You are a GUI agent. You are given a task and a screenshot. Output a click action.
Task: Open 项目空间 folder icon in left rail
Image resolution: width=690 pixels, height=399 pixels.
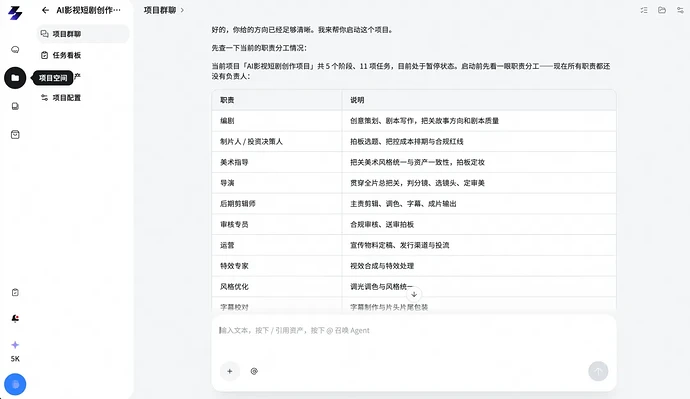coord(15,78)
